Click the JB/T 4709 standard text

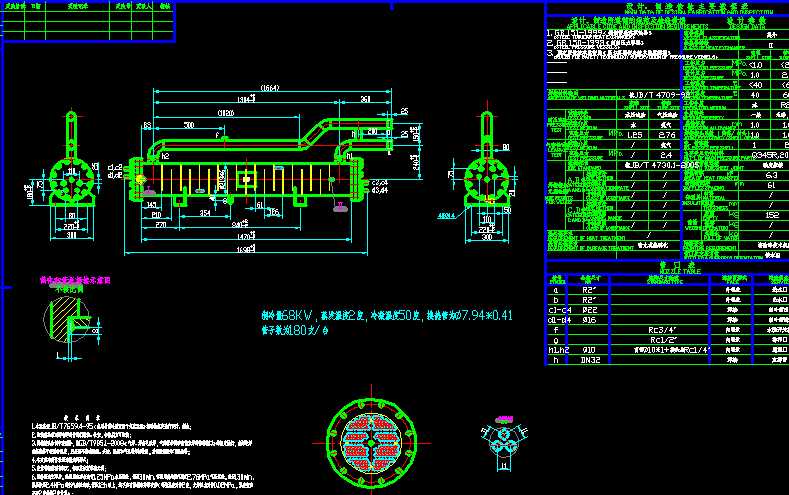(659, 95)
